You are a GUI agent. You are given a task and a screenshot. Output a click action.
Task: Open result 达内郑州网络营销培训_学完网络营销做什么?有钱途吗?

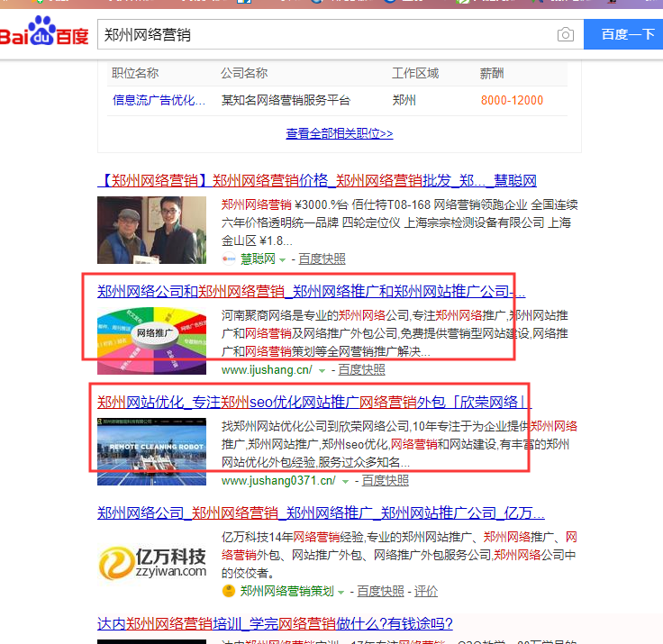coord(275,623)
